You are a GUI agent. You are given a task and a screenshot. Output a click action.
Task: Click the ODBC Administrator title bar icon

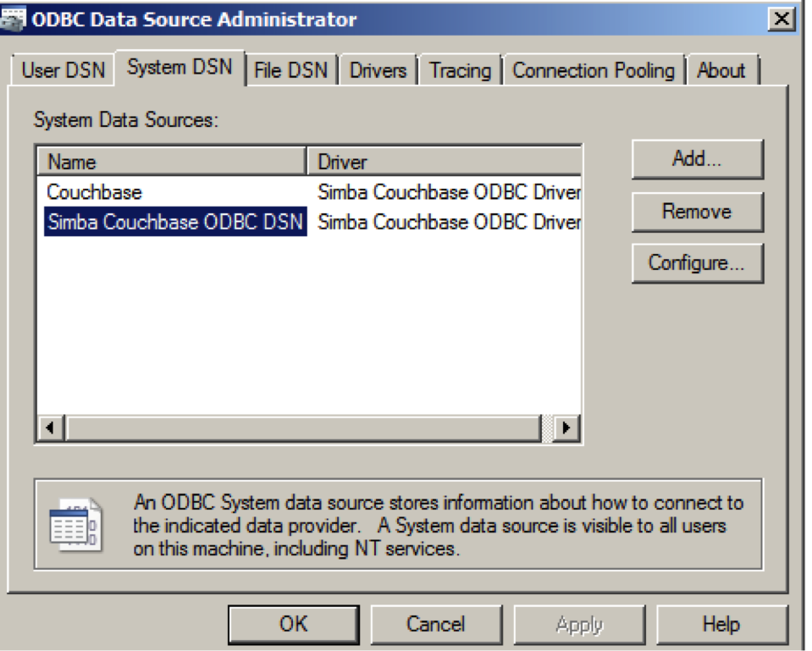tap(13, 19)
